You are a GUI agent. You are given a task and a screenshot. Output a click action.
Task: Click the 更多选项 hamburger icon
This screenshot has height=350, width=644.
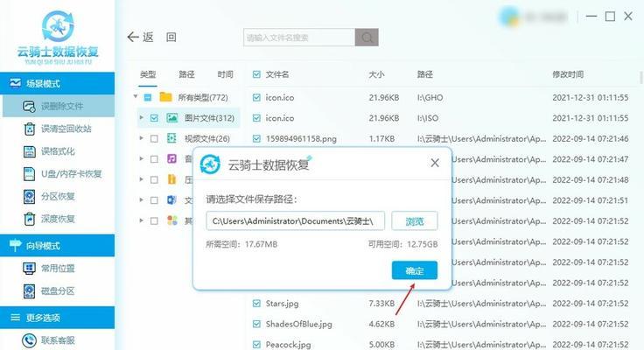[x=15, y=317]
